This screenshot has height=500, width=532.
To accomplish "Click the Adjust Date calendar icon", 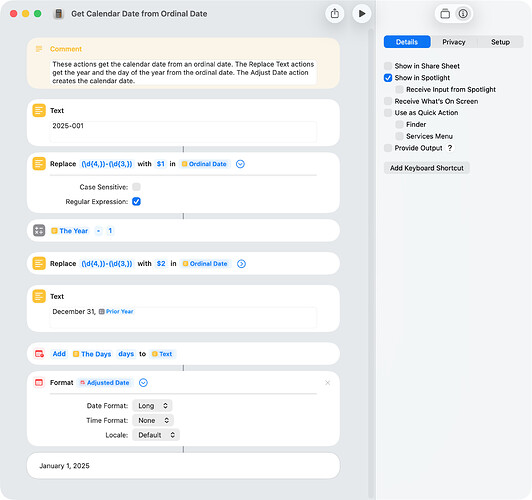I will [39, 354].
